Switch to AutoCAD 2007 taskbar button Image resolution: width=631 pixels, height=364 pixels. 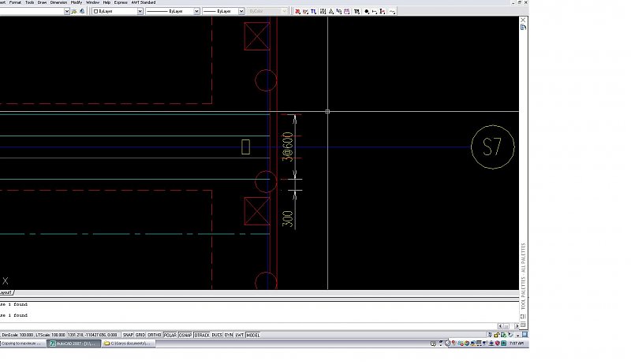pos(73,344)
